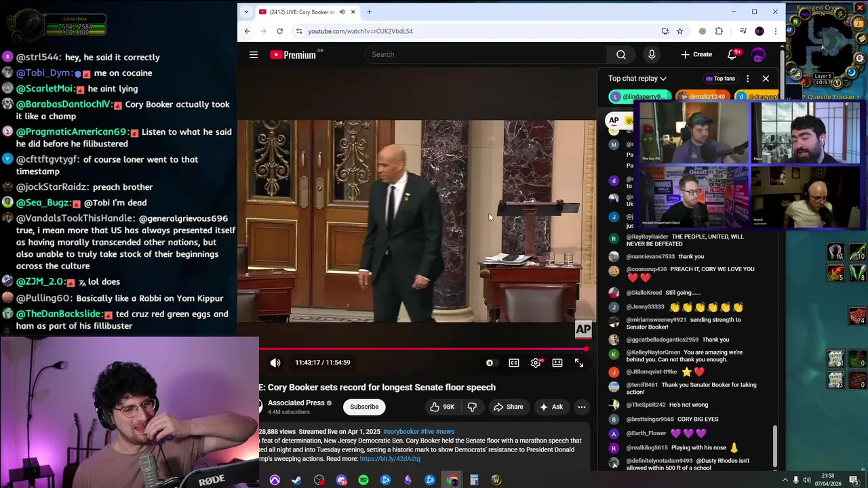The width and height of the screenshot is (868, 488).
Task: Open Calculator from the taskbar
Action: click(x=474, y=481)
